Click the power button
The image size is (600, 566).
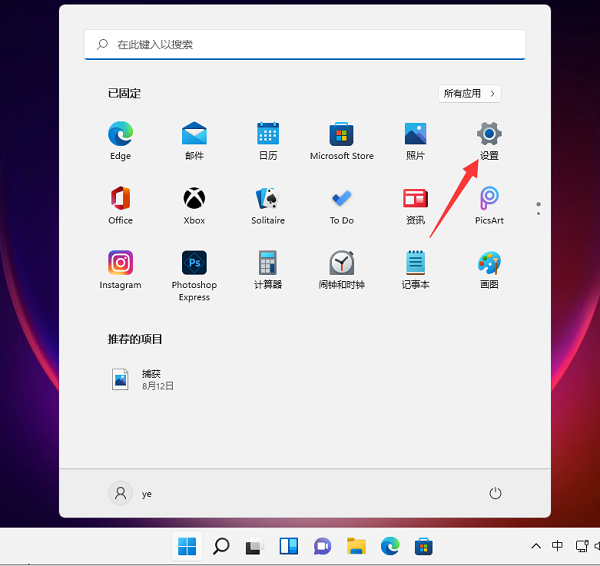pos(494,493)
